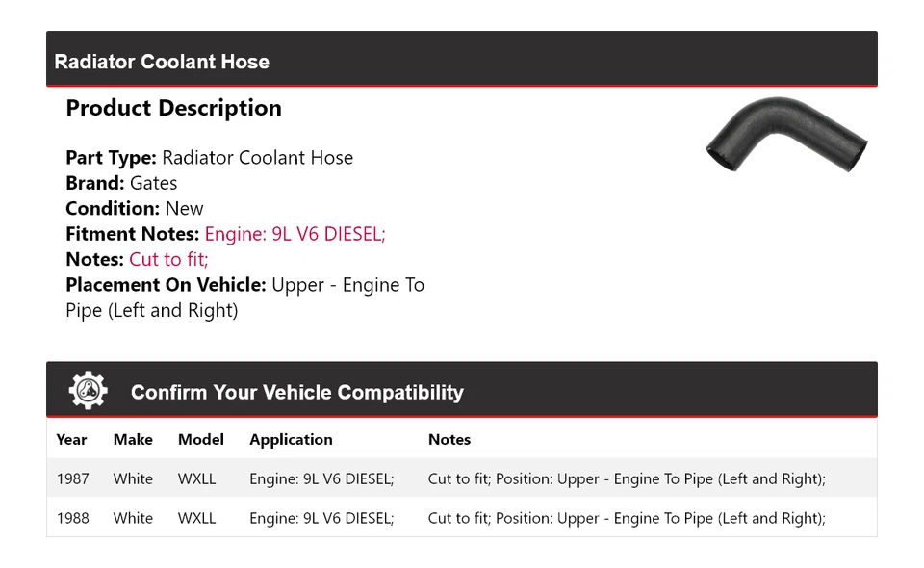Click the Year column header

pyautogui.click(x=71, y=439)
